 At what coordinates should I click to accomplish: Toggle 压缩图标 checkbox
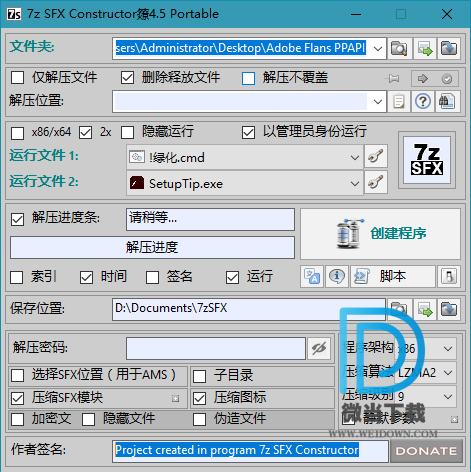point(199,398)
